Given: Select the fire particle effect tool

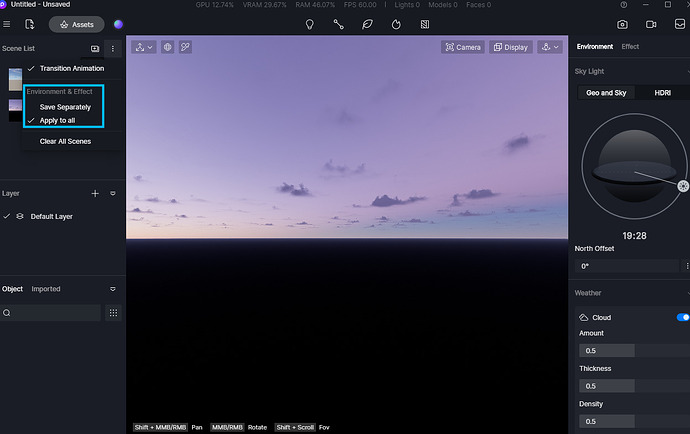Looking at the screenshot, I should (396, 24).
